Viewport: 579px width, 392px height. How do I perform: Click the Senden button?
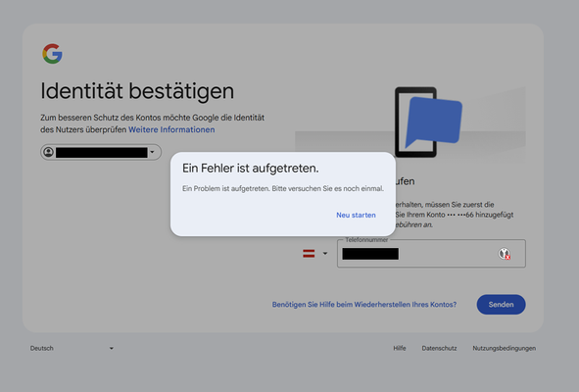(501, 305)
